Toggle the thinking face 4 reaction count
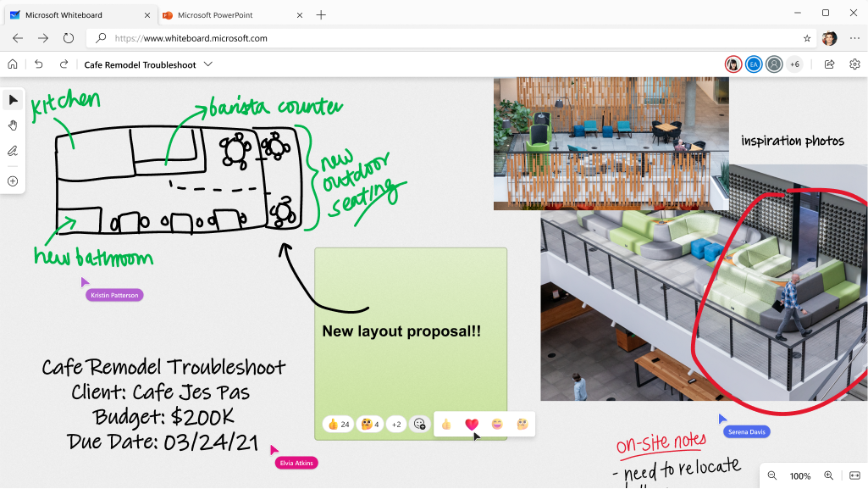The height and width of the screenshot is (489, 868). tap(370, 425)
